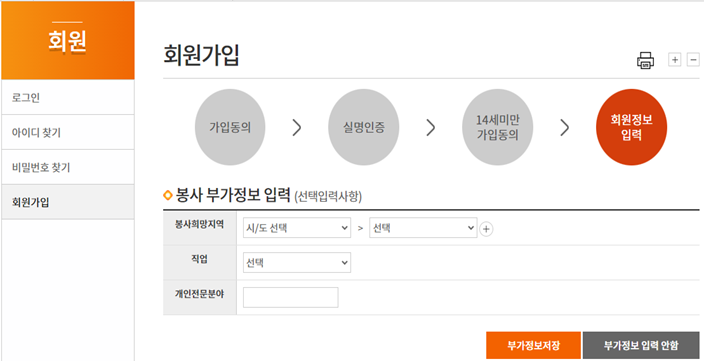704x361 pixels.
Task: Click the 가입동의 step circle
Action: point(230,128)
